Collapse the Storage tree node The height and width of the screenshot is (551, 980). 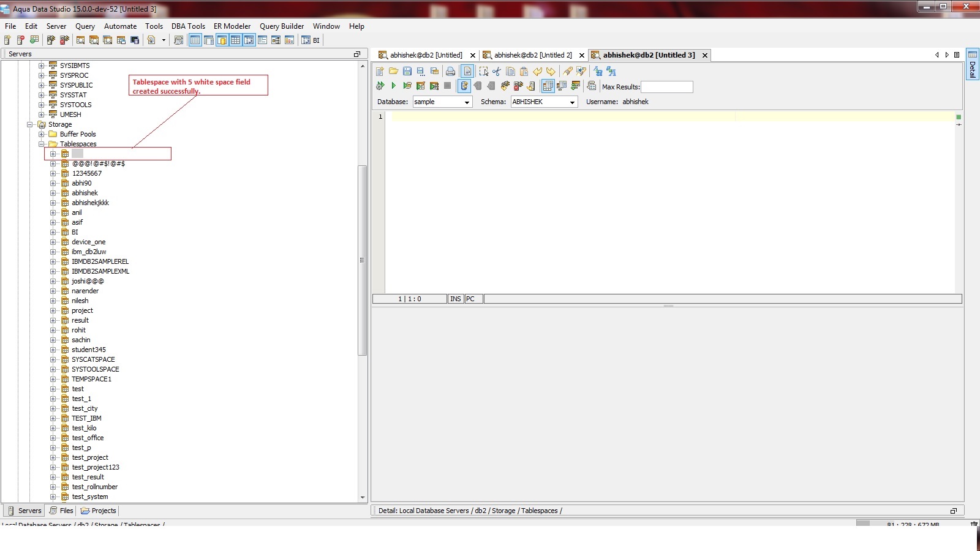pyautogui.click(x=30, y=125)
